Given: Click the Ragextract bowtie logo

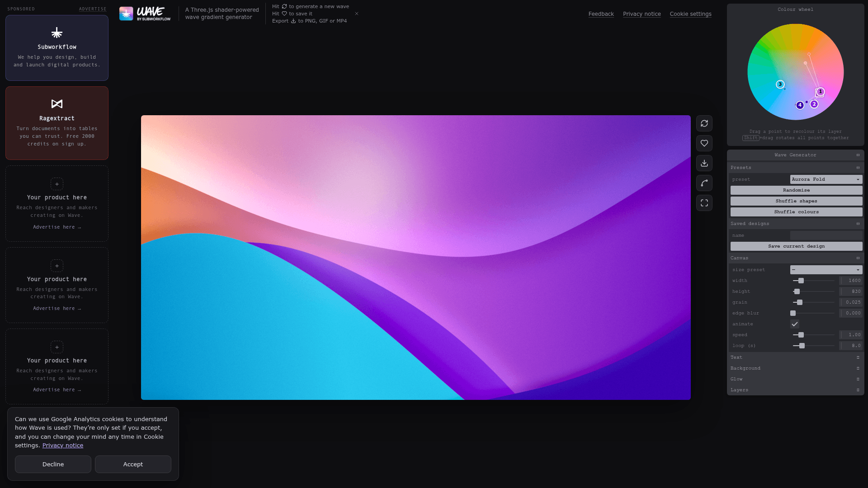Looking at the screenshot, I should (57, 104).
